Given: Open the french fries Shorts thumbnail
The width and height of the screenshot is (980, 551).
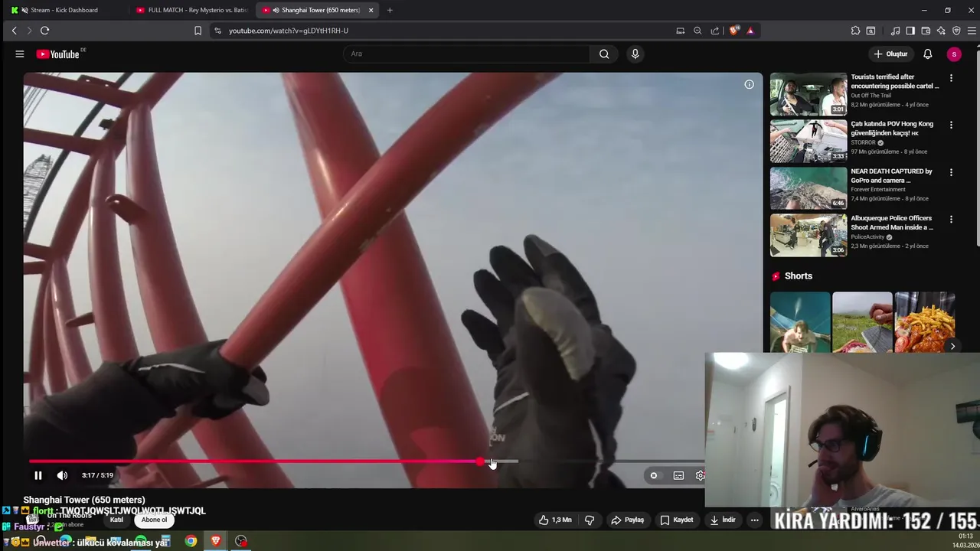Looking at the screenshot, I should tap(924, 321).
